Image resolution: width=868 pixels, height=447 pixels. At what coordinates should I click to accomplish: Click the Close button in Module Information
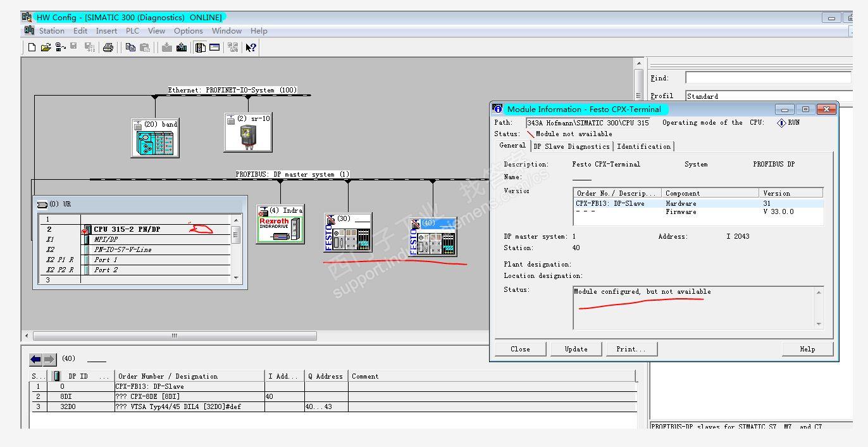(x=520, y=349)
